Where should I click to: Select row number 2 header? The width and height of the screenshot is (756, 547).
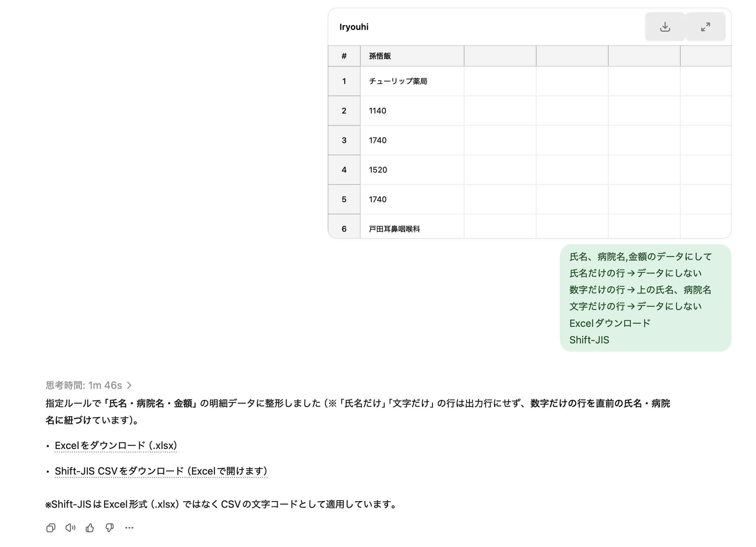pos(344,111)
